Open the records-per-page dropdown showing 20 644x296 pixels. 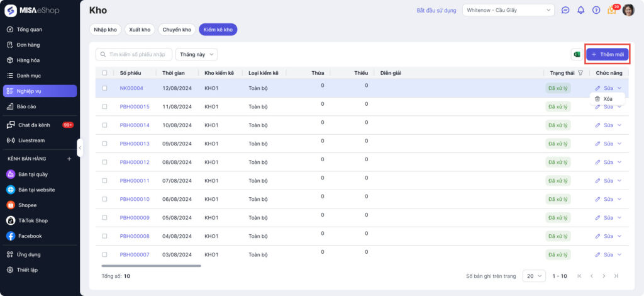coord(534,276)
